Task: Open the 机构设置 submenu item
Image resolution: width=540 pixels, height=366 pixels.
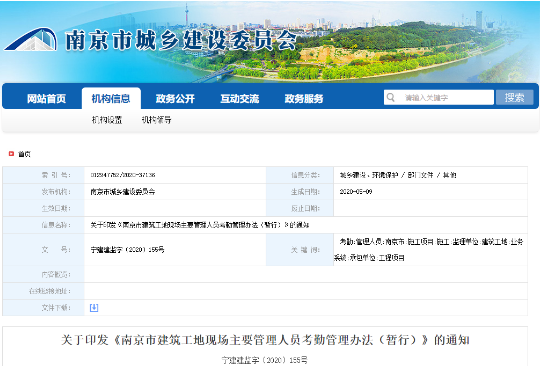Action: point(107,120)
